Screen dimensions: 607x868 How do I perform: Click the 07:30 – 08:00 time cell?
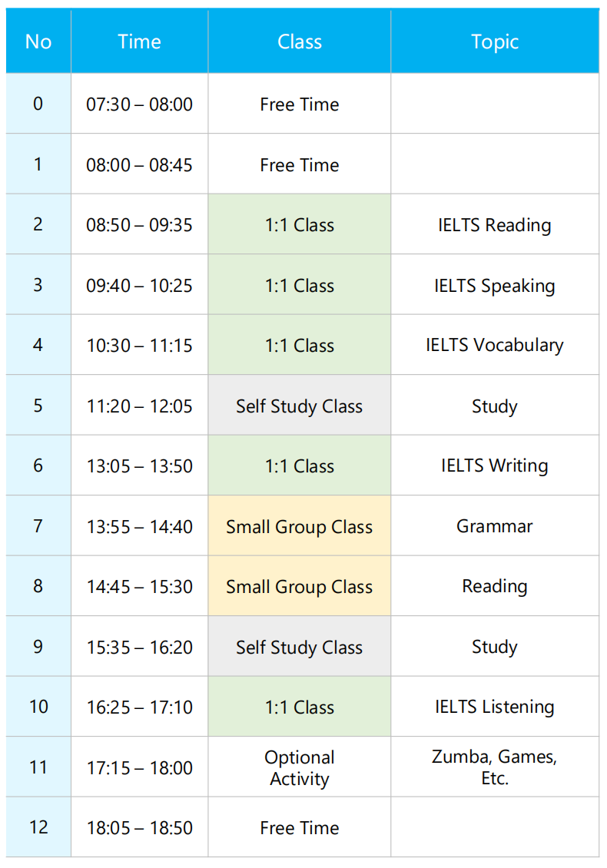click(140, 104)
